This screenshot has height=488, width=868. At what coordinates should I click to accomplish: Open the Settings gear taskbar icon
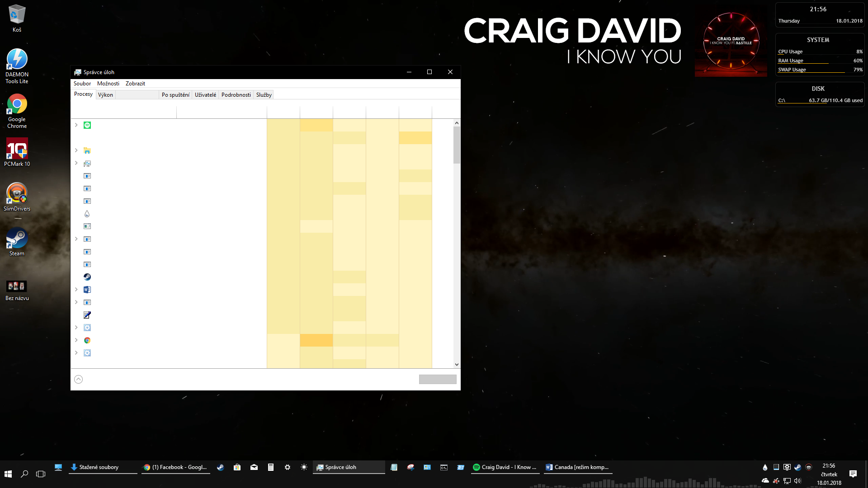tap(288, 467)
